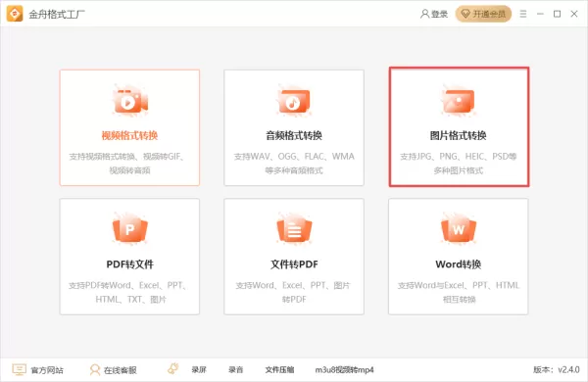
Task: Open the 官方网站 link
Action: pyautogui.click(x=47, y=370)
